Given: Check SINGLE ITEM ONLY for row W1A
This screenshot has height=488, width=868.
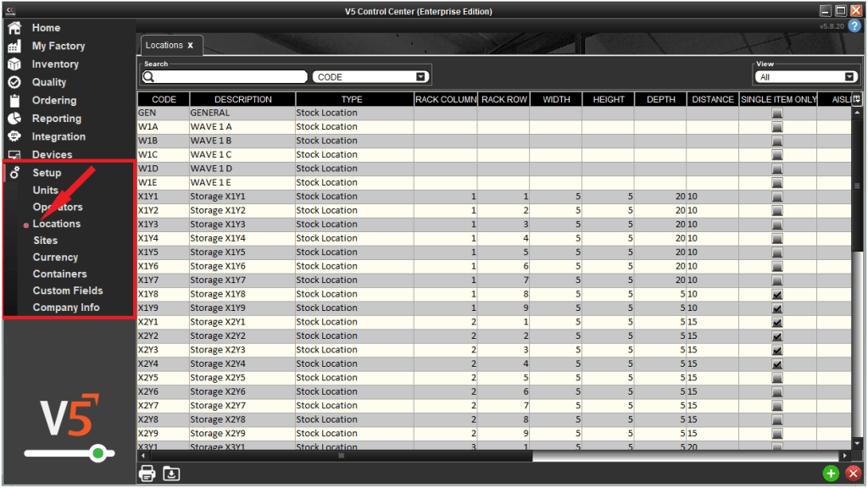Looking at the screenshot, I should click(776, 126).
